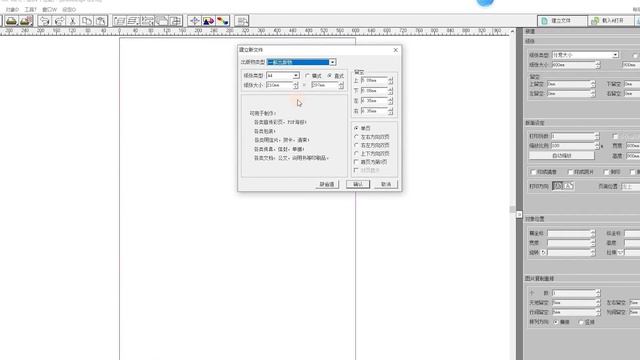Adjust paper height stepper in dialog
The image size is (640, 360).
(341, 85)
